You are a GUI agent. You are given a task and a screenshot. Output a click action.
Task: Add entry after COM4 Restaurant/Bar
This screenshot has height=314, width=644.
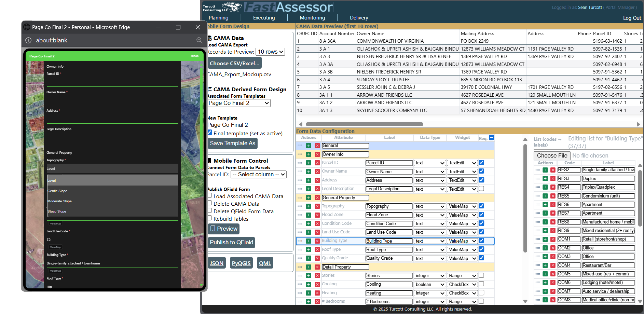[545, 265]
